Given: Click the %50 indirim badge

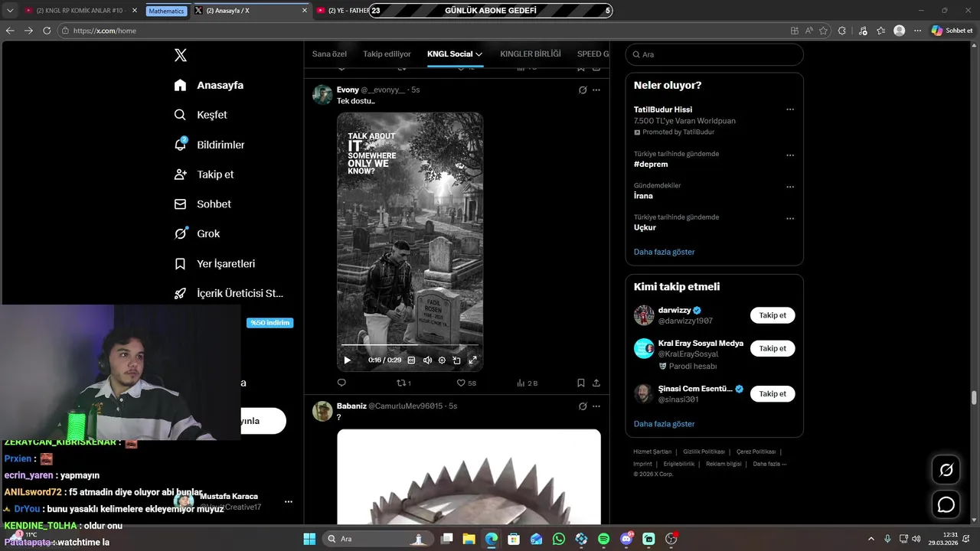Looking at the screenshot, I should point(270,323).
